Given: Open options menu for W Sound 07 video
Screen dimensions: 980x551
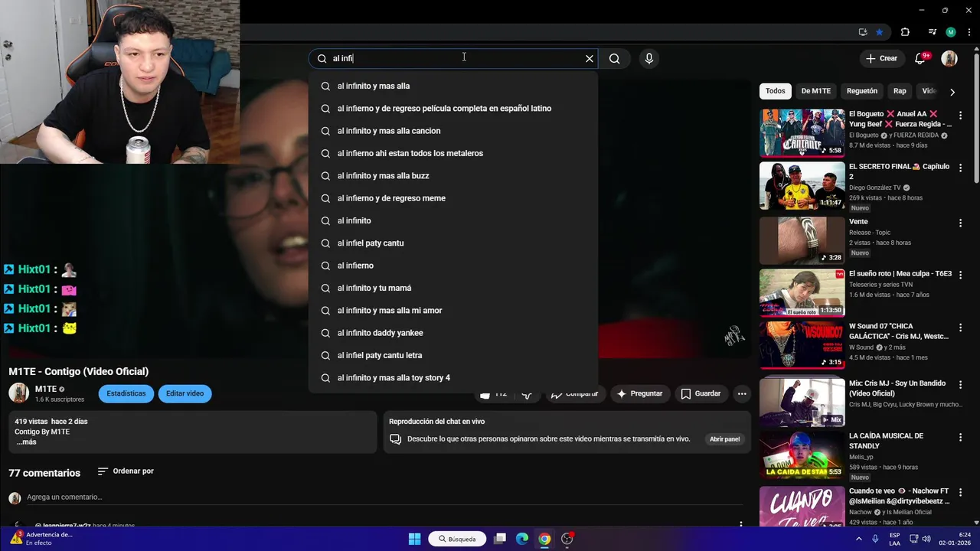Looking at the screenshot, I should [x=960, y=328].
